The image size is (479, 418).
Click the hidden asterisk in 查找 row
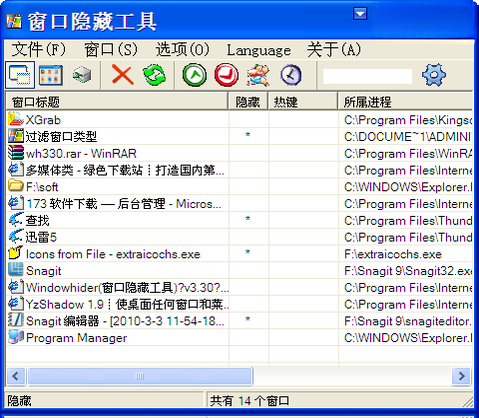tap(248, 219)
